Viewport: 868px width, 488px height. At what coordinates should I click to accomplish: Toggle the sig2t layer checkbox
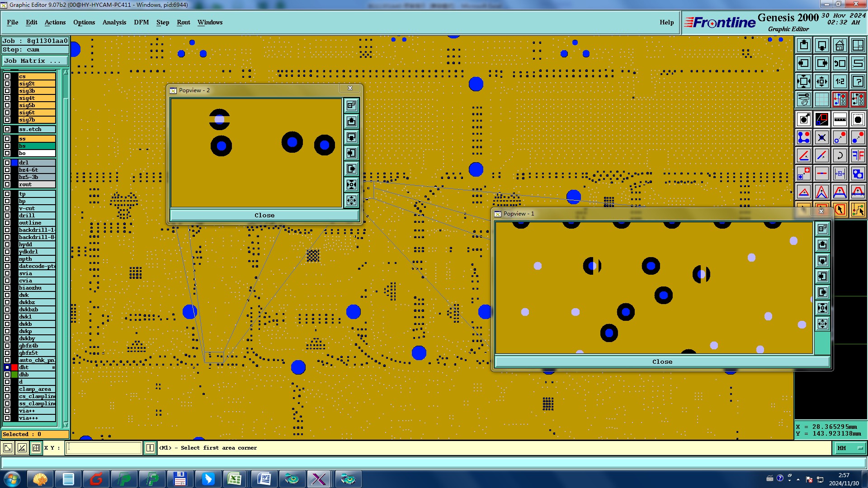point(7,84)
